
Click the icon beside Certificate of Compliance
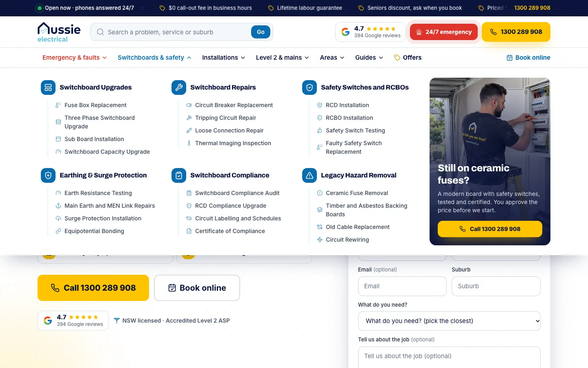click(189, 231)
